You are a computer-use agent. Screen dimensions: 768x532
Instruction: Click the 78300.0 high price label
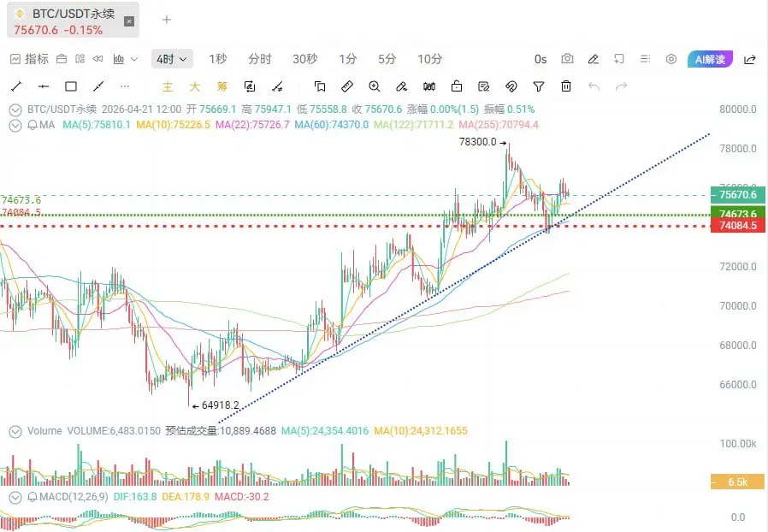click(x=477, y=142)
